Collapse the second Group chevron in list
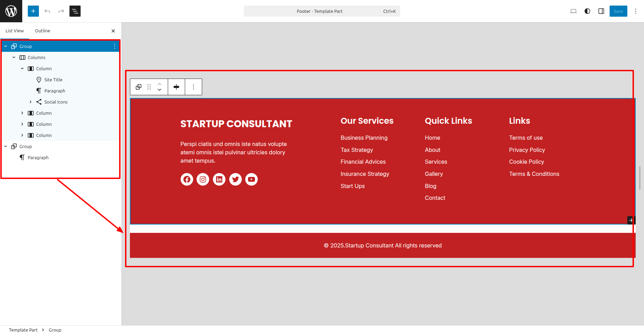Viewport: 644px width, 334px height. point(6,146)
